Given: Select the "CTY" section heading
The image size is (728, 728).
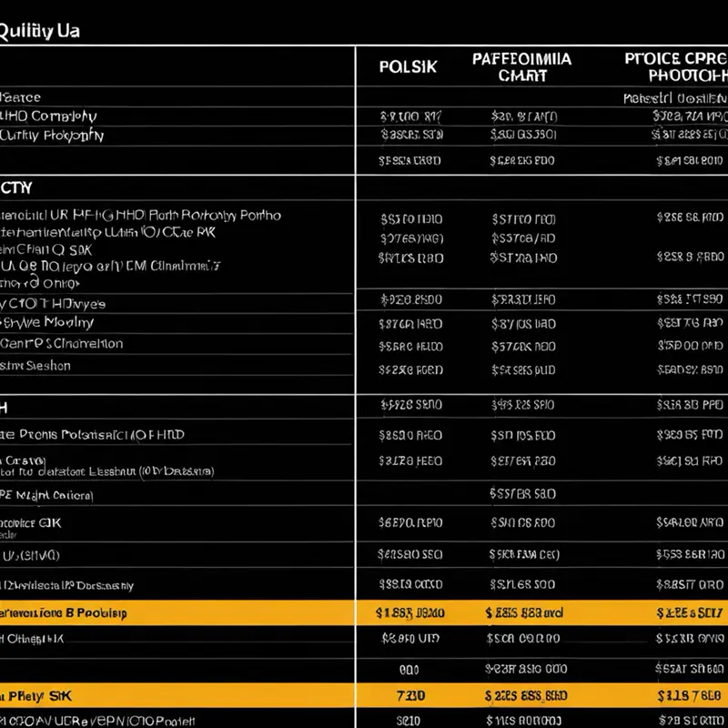Looking at the screenshot, I should [x=16, y=188].
